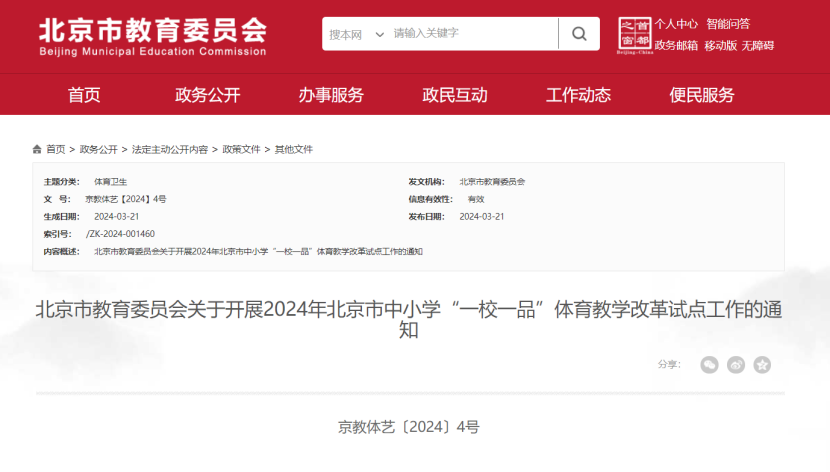Viewport: 830px width, 472px height.
Task: Share via the Weibo icon
Action: 736,365
